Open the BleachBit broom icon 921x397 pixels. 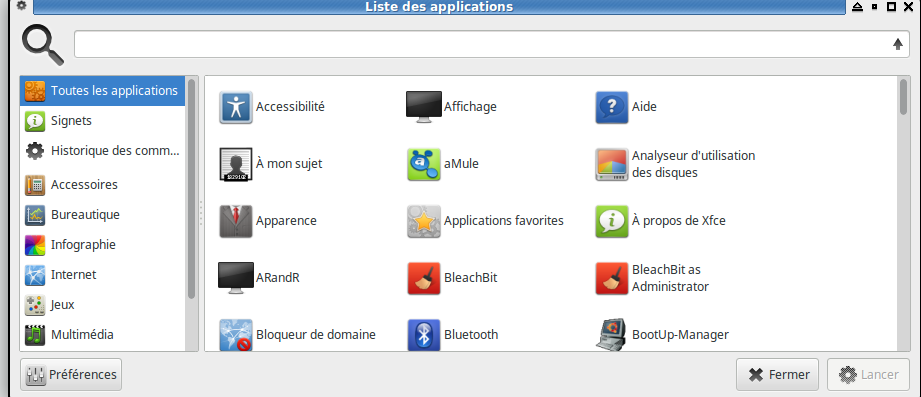423,278
